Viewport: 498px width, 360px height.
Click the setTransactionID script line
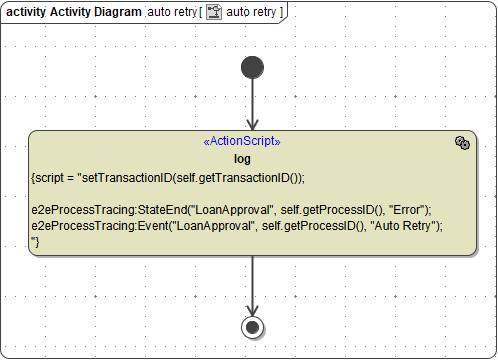168,178
